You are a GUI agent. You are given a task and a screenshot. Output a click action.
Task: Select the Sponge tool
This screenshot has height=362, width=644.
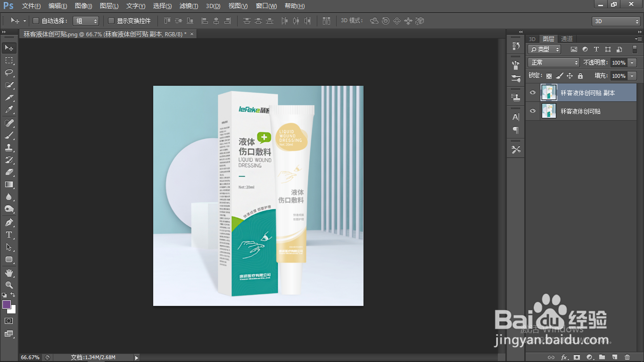point(9,209)
